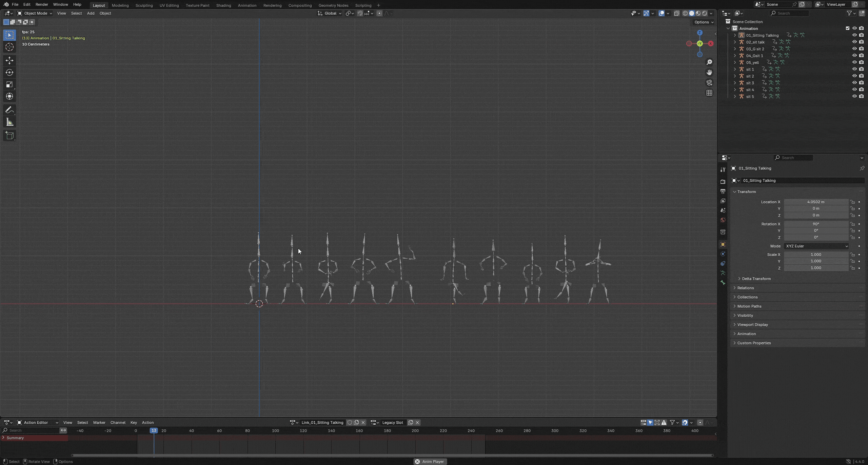The image size is (868, 465).
Task: Activate the Rotate tool
Action: point(9,73)
